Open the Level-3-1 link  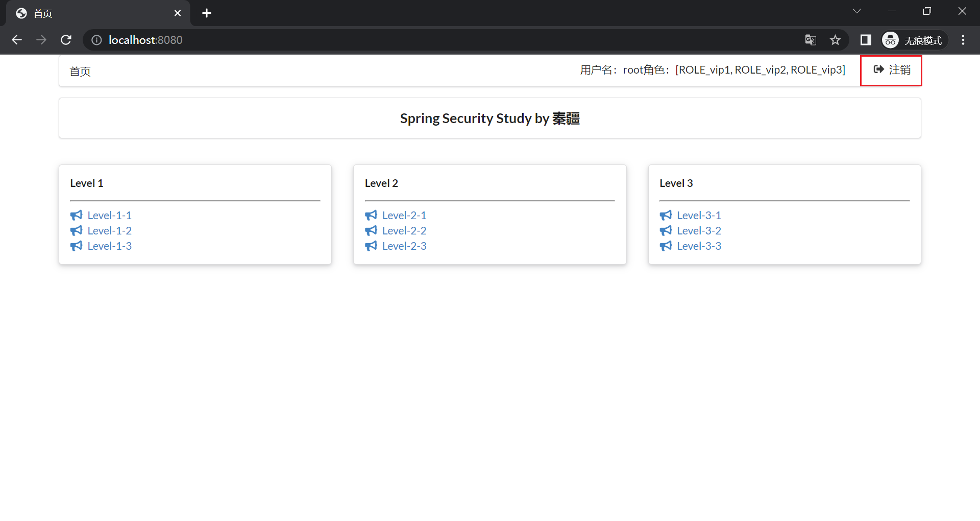(699, 216)
